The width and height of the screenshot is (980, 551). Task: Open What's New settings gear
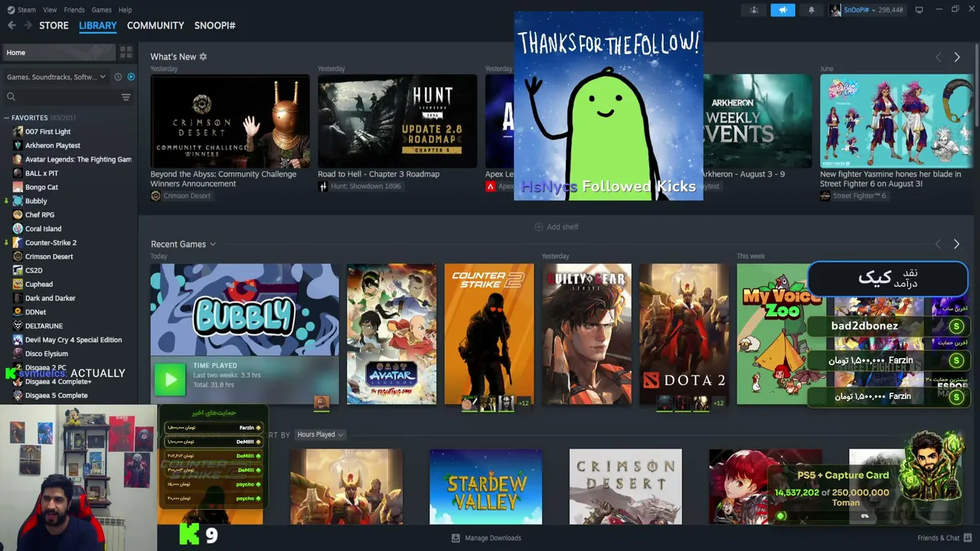[x=203, y=57]
